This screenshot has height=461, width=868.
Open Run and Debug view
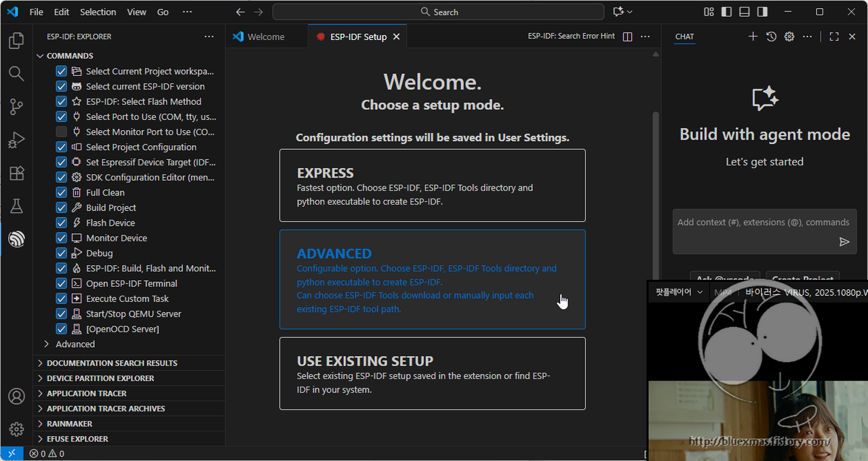(x=16, y=140)
